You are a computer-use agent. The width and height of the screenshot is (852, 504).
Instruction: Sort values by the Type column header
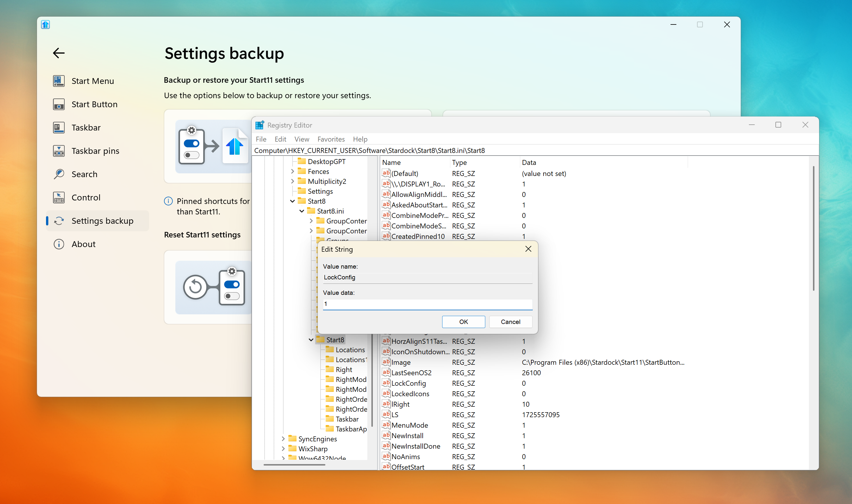(485, 162)
